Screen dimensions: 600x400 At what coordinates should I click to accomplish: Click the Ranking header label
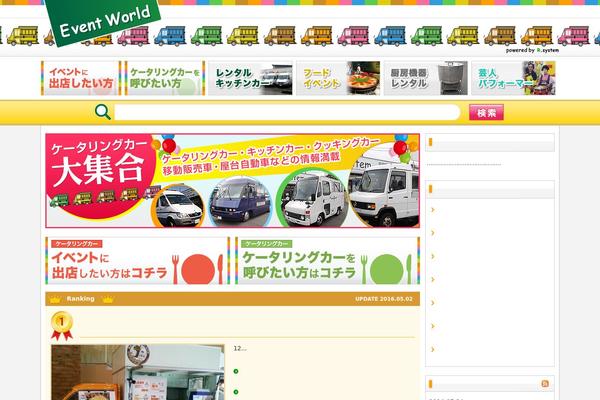[80, 299]
